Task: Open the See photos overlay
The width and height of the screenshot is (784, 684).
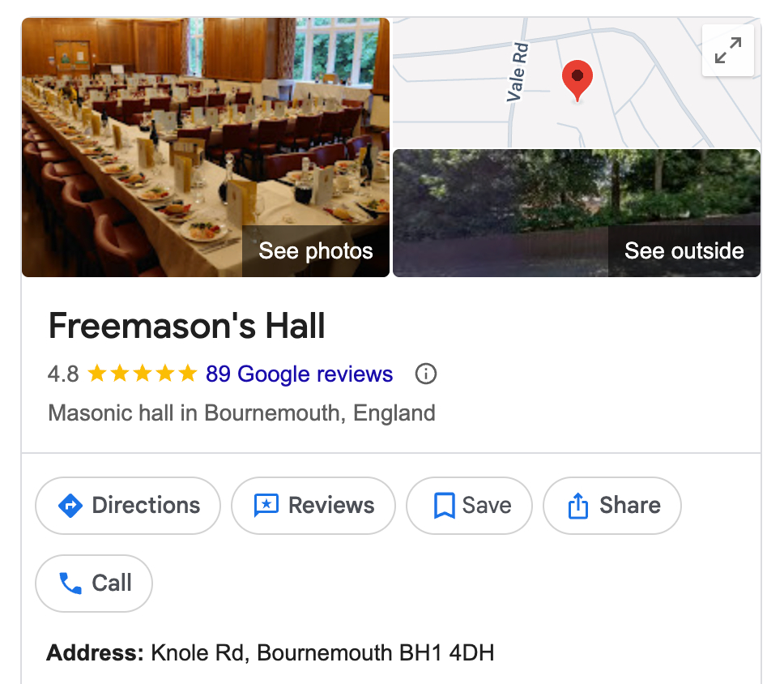Action: pos(315,250)
